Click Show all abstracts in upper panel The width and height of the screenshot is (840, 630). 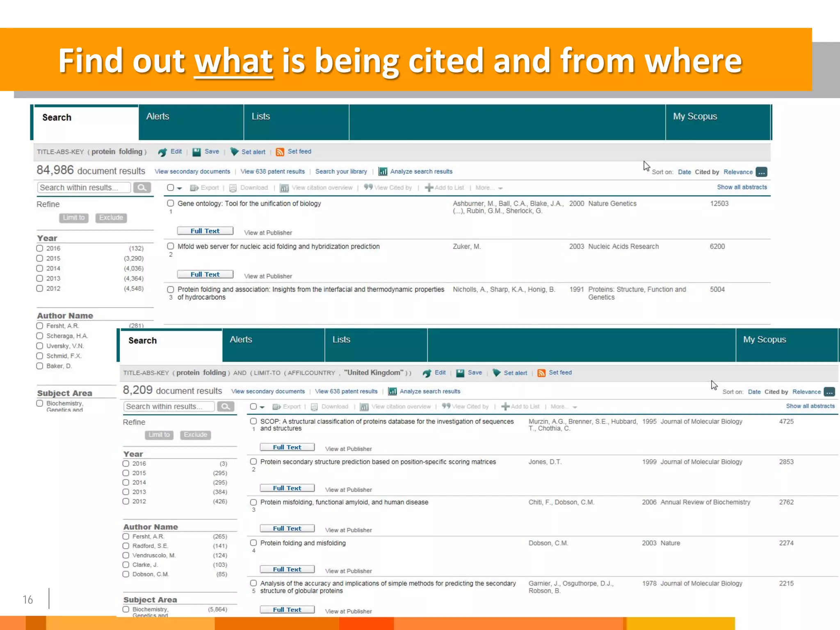pyautogui.click(x=742, y=187)
